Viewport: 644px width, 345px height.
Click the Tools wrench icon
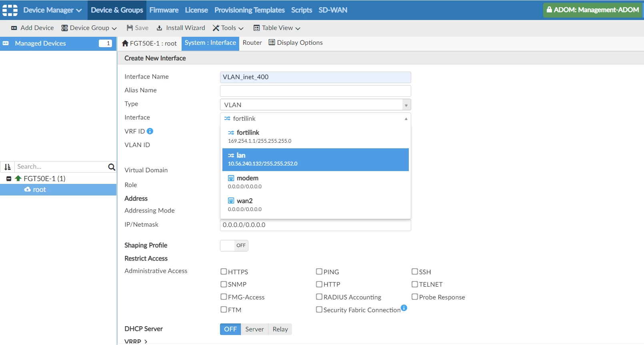pyautogui.click(x=216, y=28)
